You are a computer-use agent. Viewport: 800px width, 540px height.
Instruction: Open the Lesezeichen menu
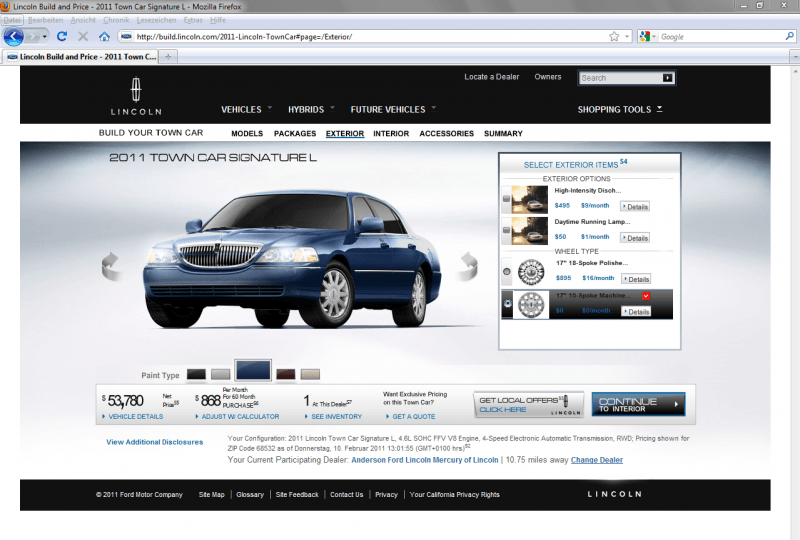click(x=156, y=20)
